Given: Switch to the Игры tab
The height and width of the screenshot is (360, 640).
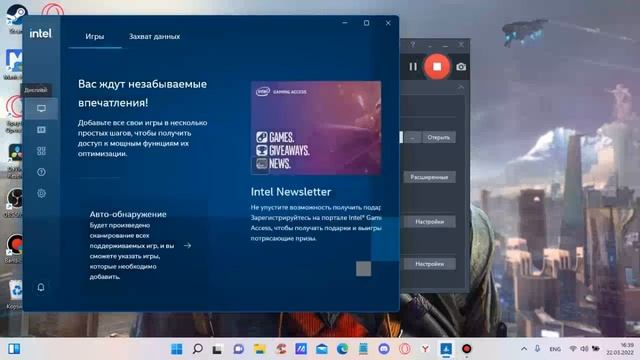Looking at the screenshot, I should (95, 36).
